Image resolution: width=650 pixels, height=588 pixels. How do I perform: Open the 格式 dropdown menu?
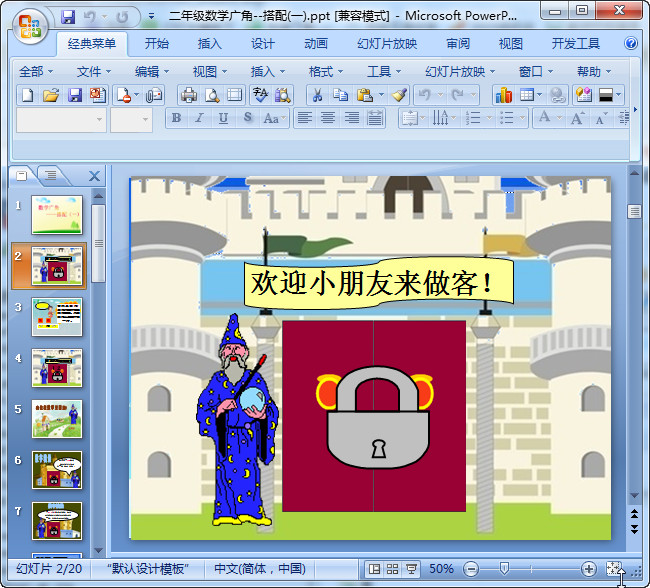326,72
